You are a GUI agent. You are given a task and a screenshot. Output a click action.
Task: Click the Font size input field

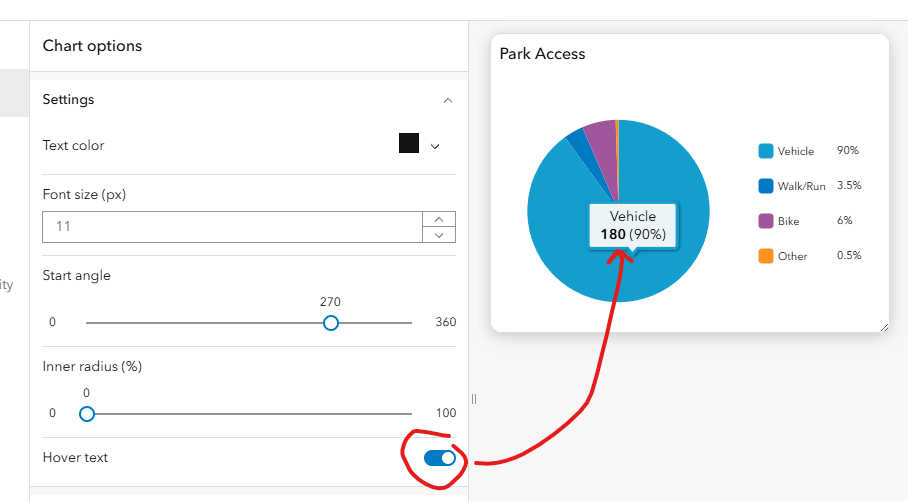point(232,227)
